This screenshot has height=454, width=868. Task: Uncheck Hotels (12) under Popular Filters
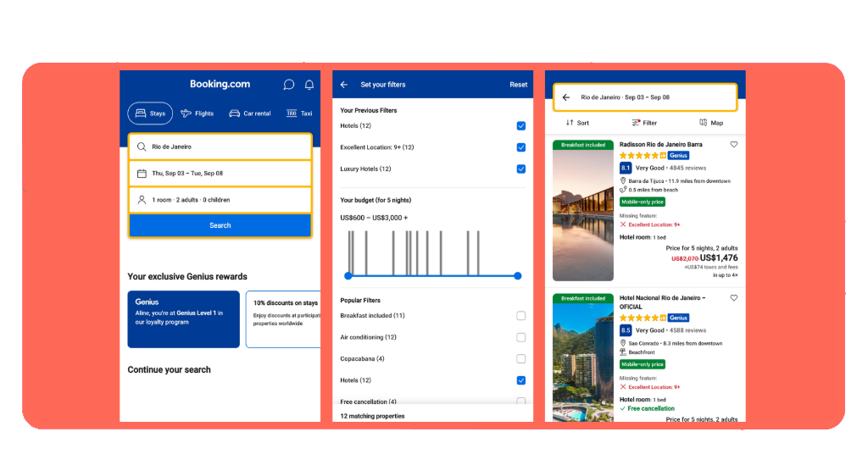[x=521, y=380]
